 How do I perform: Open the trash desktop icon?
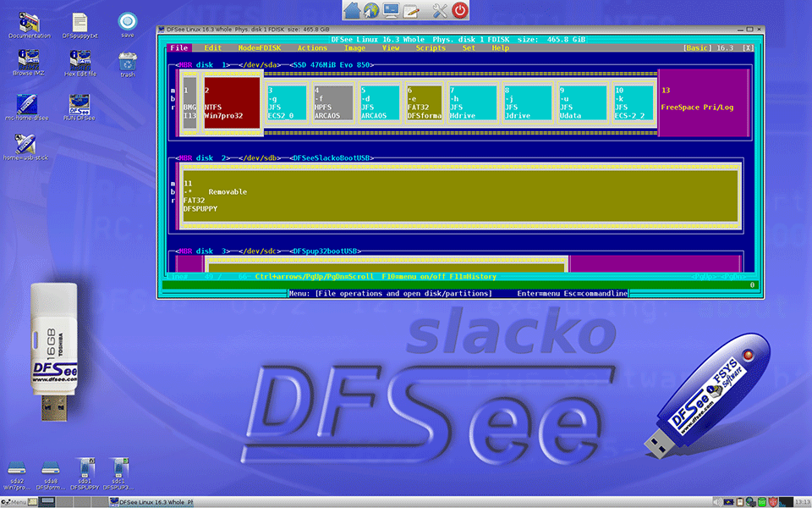click(x=128, y=64)
